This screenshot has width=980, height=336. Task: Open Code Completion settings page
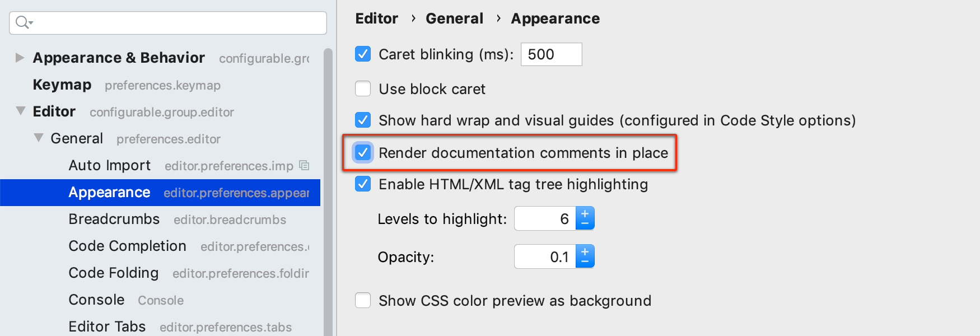[127, 246]
